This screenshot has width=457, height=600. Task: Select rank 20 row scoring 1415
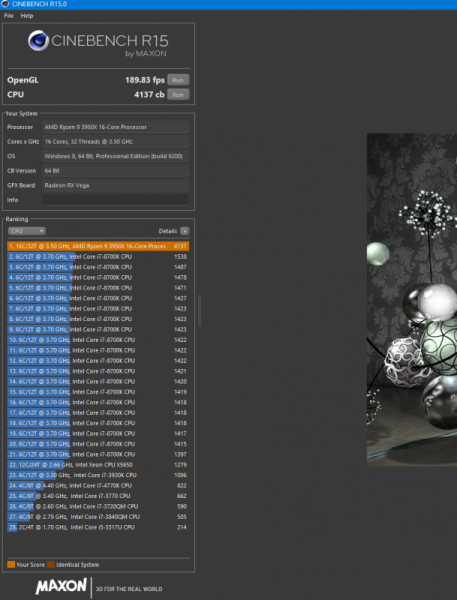pos(98,444)
